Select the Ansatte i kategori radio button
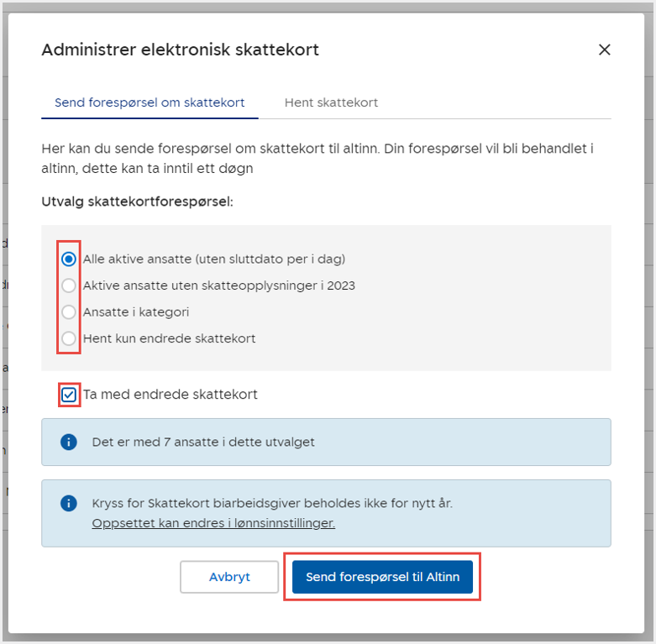Image resolution: width=656 pixels, height=644 pixels. coord(69,312)
